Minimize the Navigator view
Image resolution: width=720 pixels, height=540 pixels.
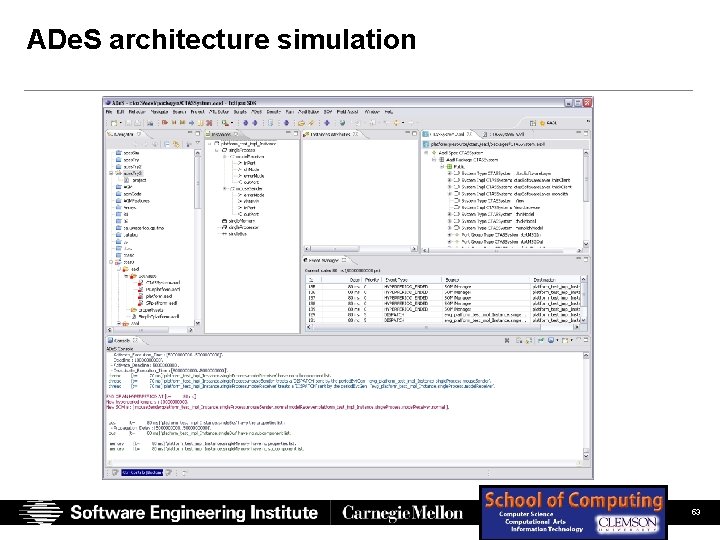[190, 133]
